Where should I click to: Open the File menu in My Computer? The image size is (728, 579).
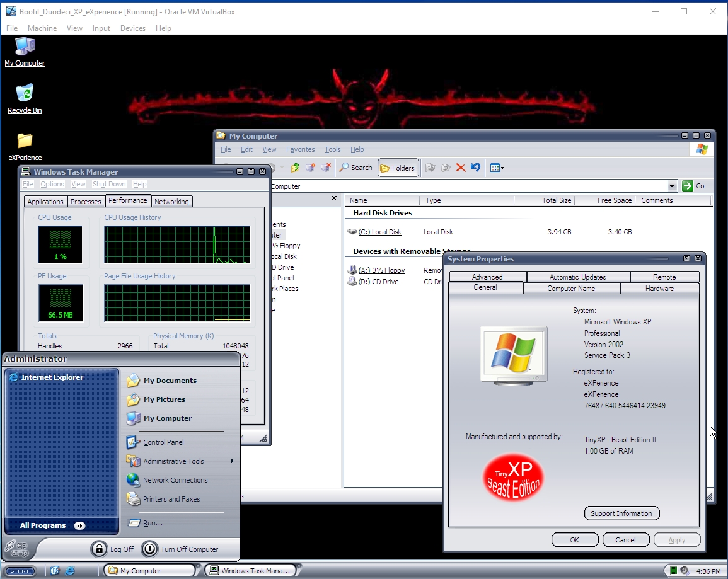(x=226, y=149)
